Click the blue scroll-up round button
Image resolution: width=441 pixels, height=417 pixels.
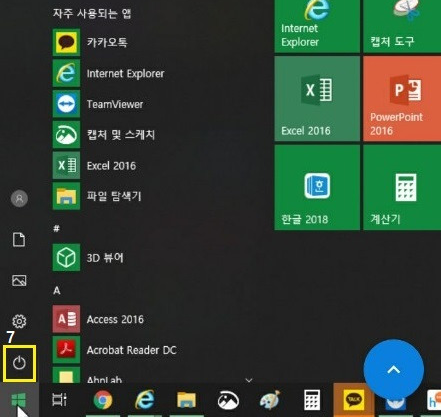coord(394,370)
